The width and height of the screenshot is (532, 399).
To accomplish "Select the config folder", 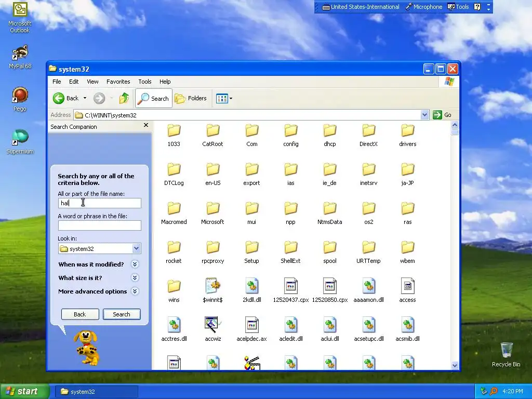I will pyautogui.click(x=291, y=135).
